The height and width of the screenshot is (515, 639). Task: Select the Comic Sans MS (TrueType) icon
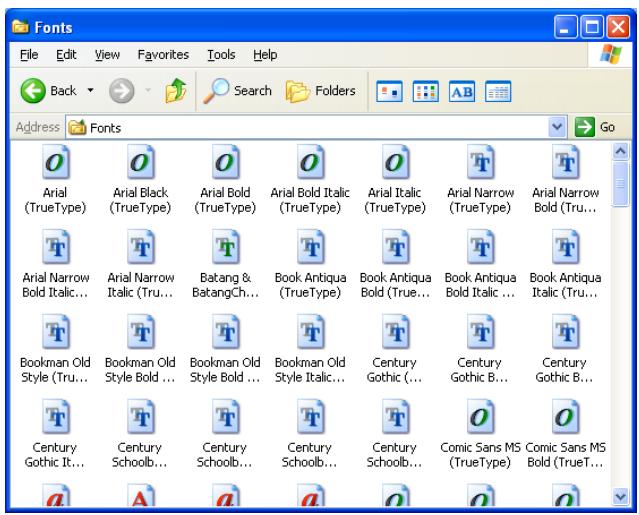pyautogui.click(x=480, y=417)
